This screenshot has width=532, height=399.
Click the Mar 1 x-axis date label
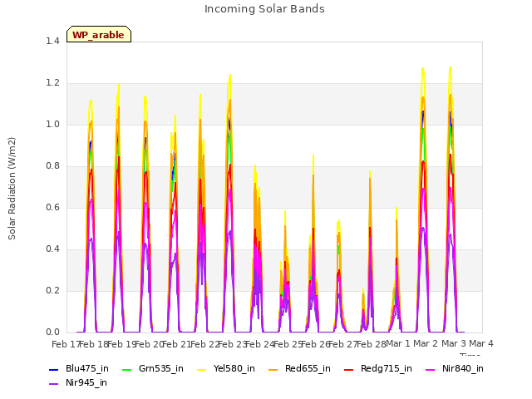[398, 343]
